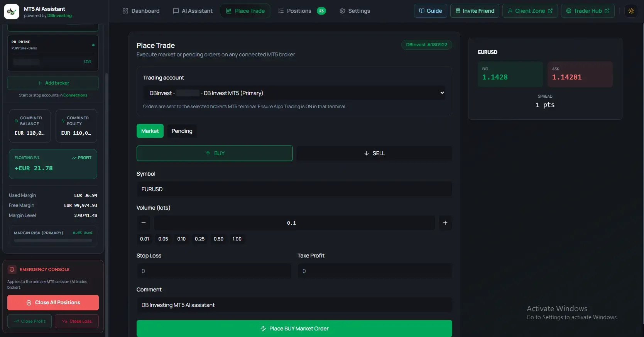This screenshot has width=644, height=337.
Task: Click the Floating P/L profit card
Action: 53,164
